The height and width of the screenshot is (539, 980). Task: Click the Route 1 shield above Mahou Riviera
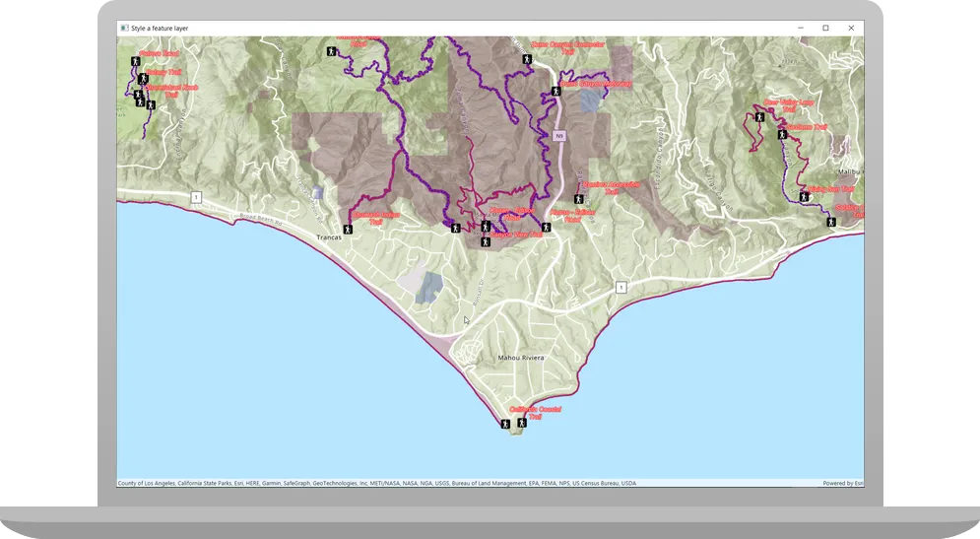click(621, 287)
